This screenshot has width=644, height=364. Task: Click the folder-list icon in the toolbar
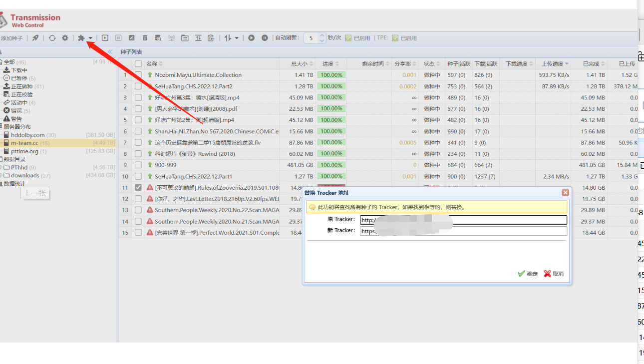185,38
